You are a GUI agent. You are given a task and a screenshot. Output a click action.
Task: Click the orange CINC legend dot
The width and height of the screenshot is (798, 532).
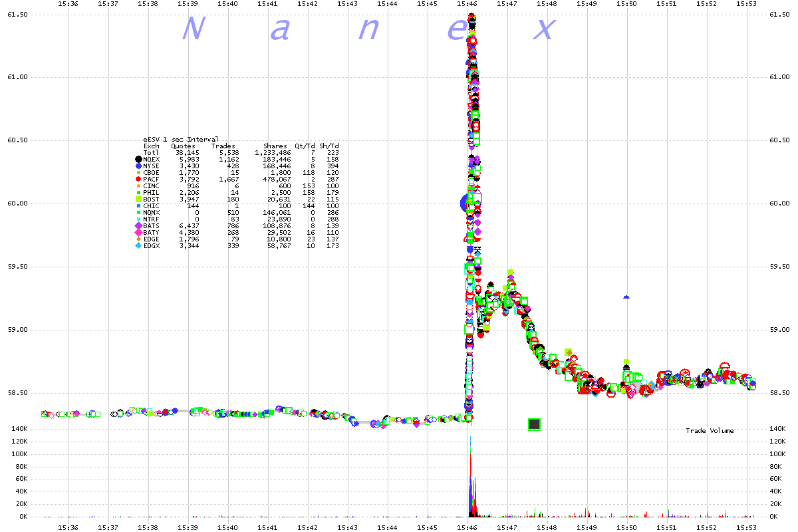coord(138,186)
